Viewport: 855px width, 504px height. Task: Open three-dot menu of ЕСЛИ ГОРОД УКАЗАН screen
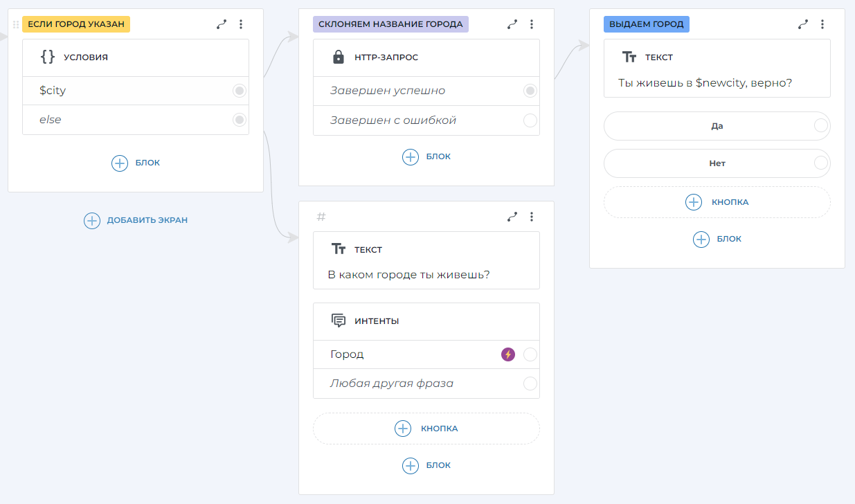tap(241, 24)
